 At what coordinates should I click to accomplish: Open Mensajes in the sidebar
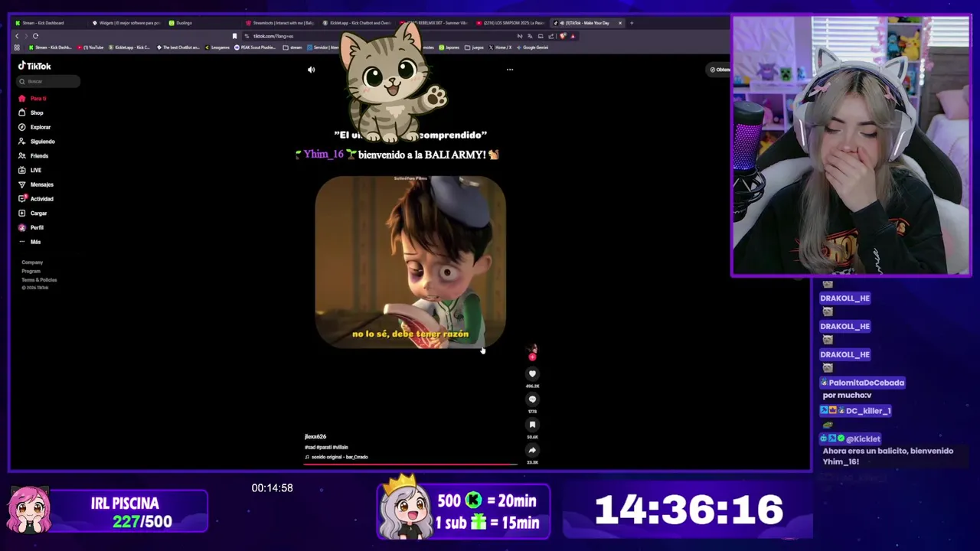point(36,184)
